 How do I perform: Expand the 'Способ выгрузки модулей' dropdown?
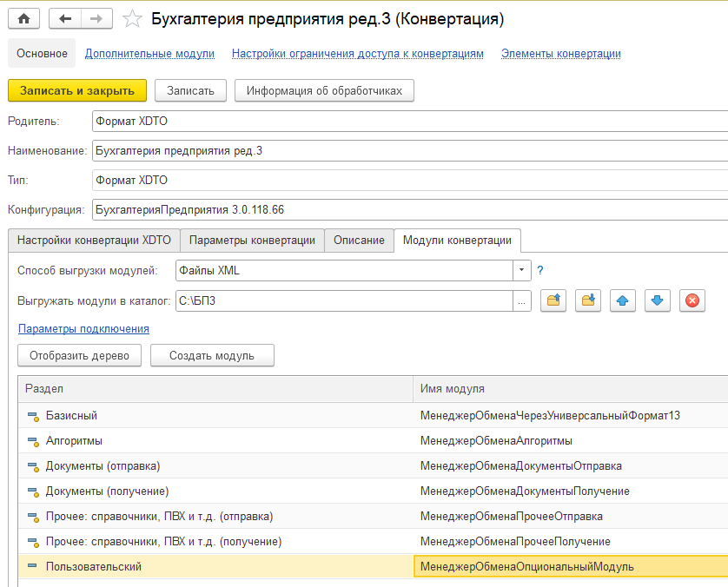click(521, 270)
